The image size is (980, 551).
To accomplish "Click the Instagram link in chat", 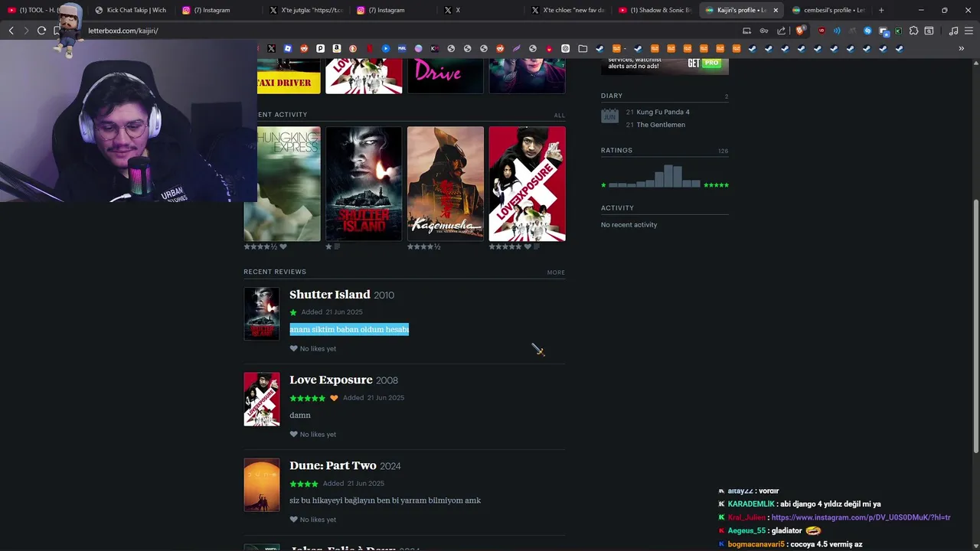I will tap(861, 517).
